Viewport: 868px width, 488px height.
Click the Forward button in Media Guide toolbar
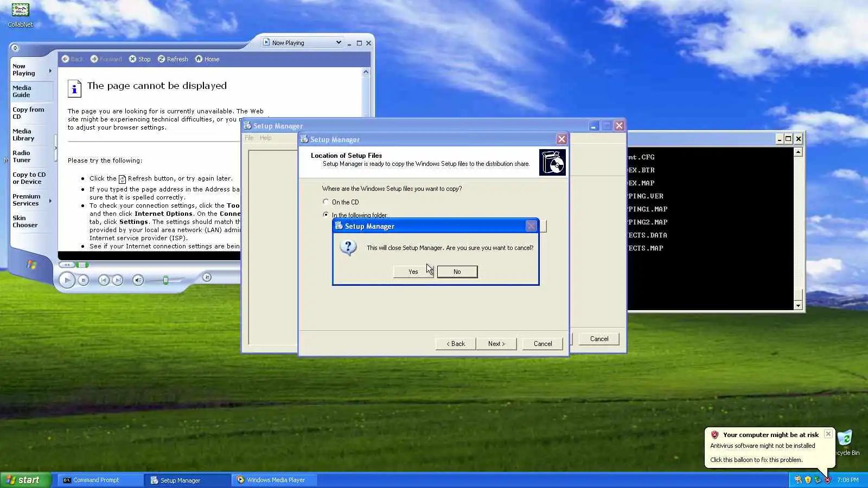point(106,59)
